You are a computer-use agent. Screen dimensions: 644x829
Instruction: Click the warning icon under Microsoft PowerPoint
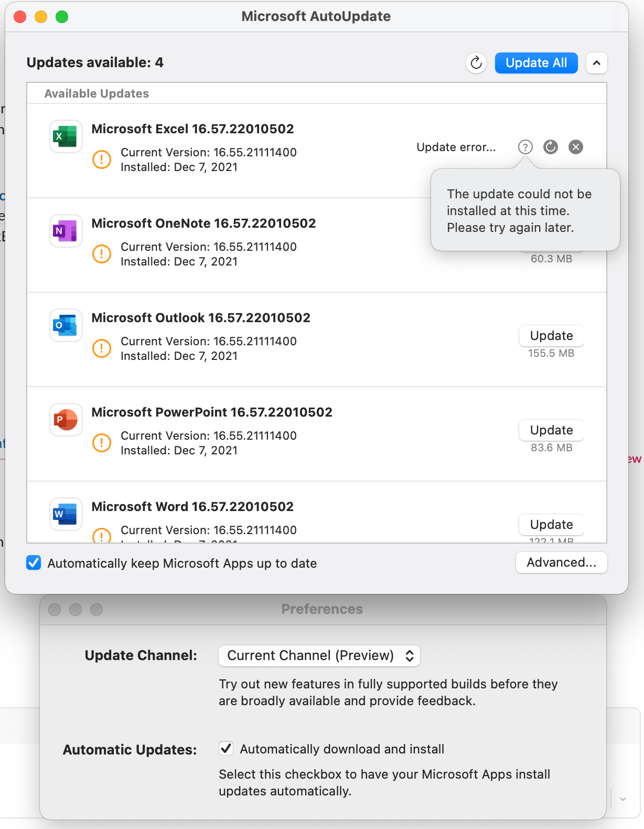coord(102,443)
